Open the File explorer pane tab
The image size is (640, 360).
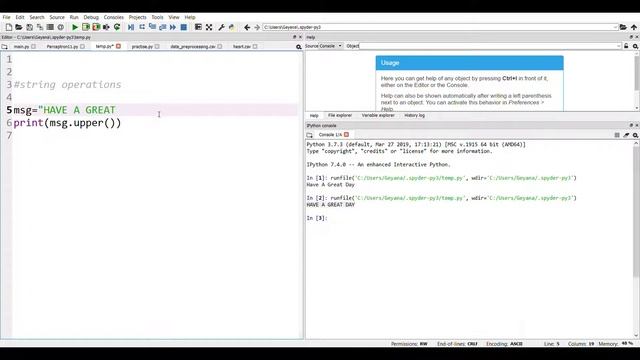(340, 116)
